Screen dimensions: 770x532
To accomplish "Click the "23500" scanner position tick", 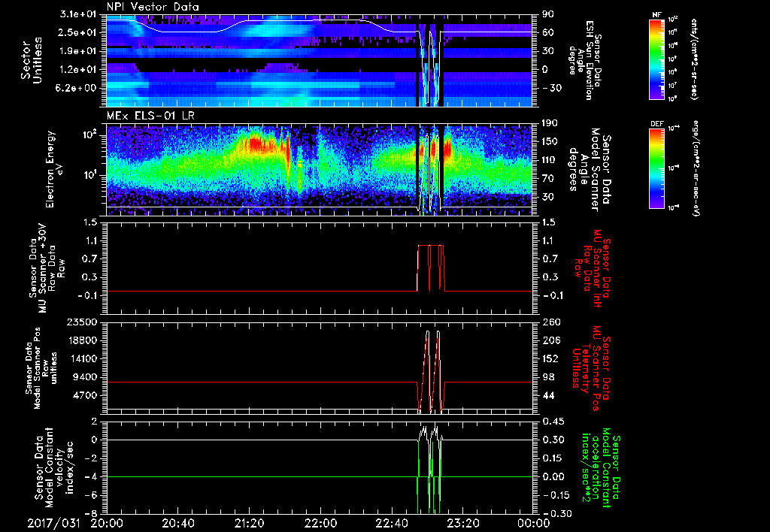I will pos(81,322).
